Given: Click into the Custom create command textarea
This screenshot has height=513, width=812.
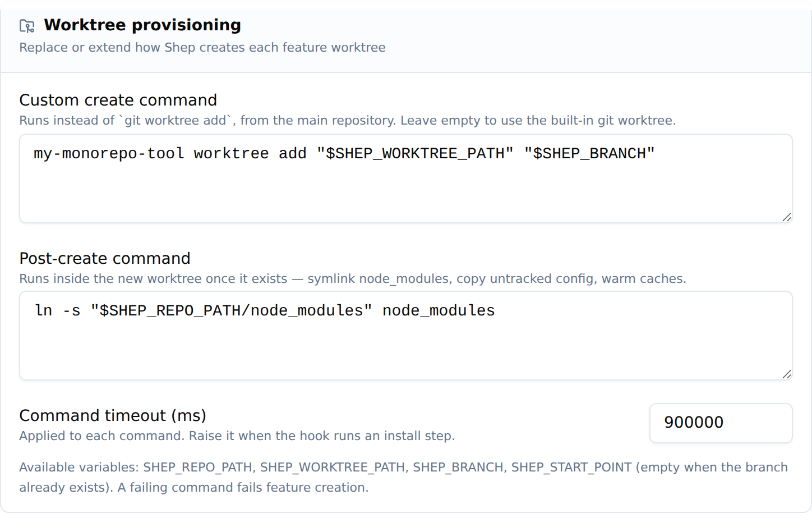Looking at the screenshot, I should pyautogui.click(x=406, y=178).
